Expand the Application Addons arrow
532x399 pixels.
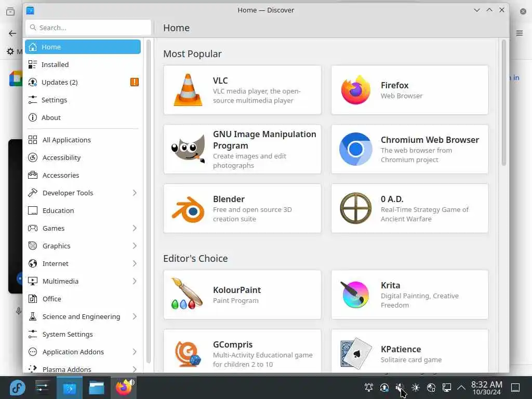click(x=135, y=352)
